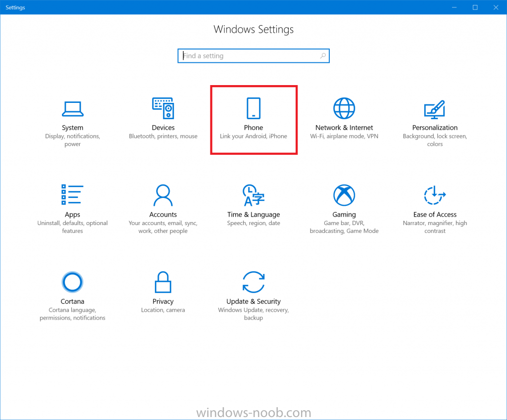507x420 pixels.
Task: Click the Time & Language title
Action: pos(253,215)
